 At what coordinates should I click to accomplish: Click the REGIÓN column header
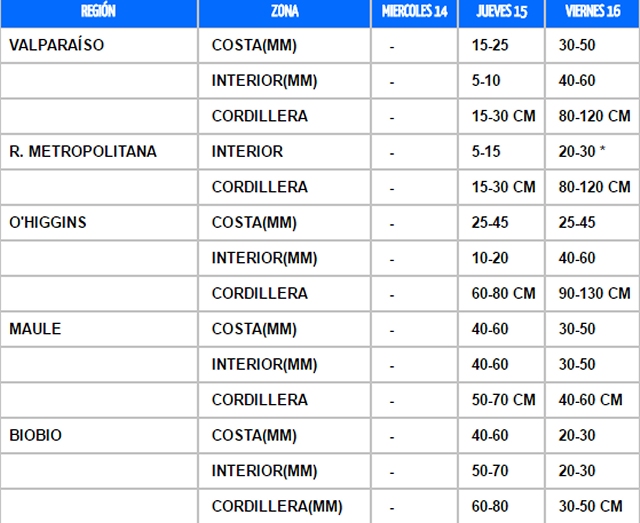(x=98, y=12)
